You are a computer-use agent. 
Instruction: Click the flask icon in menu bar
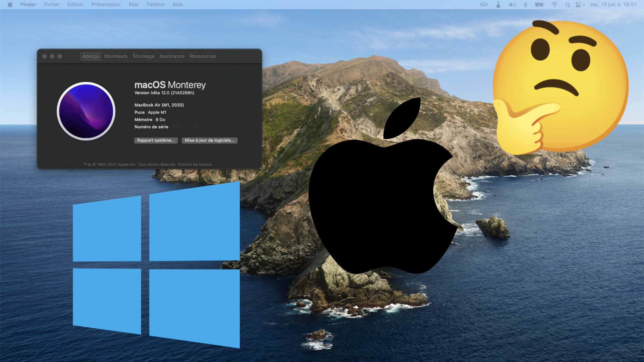coord(498,5)
